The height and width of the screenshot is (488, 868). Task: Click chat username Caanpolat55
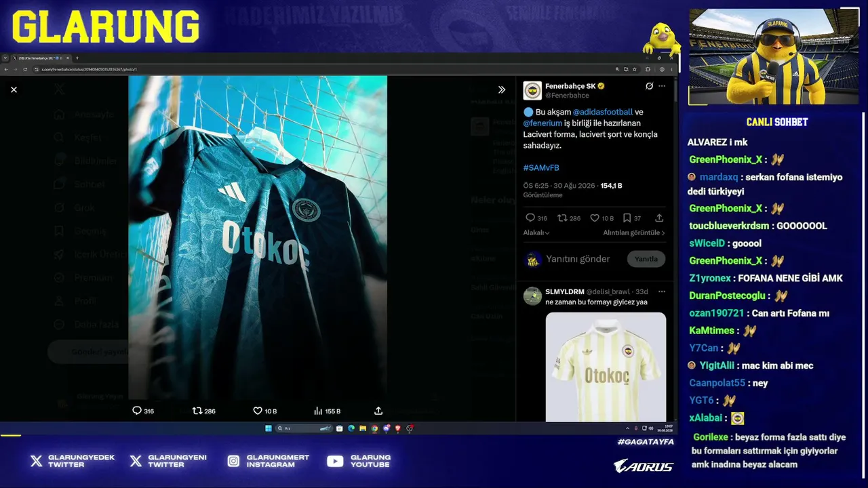tap(717, 383)
